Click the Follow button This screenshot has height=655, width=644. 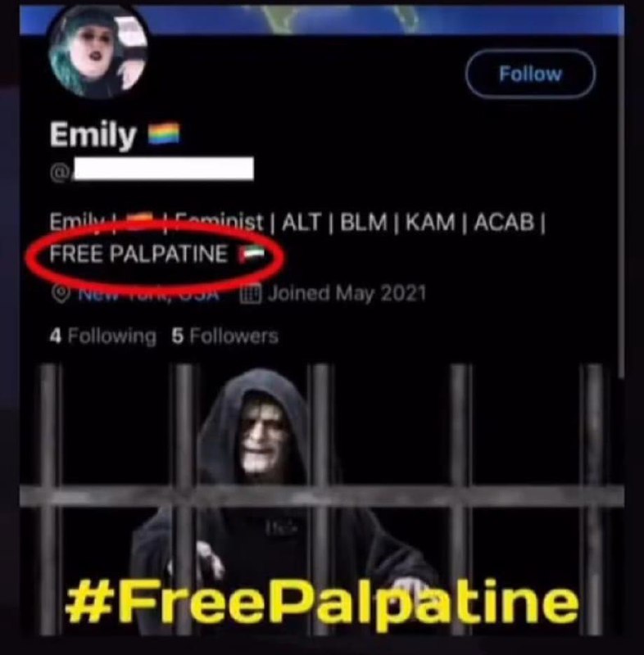tap(530, 74)
